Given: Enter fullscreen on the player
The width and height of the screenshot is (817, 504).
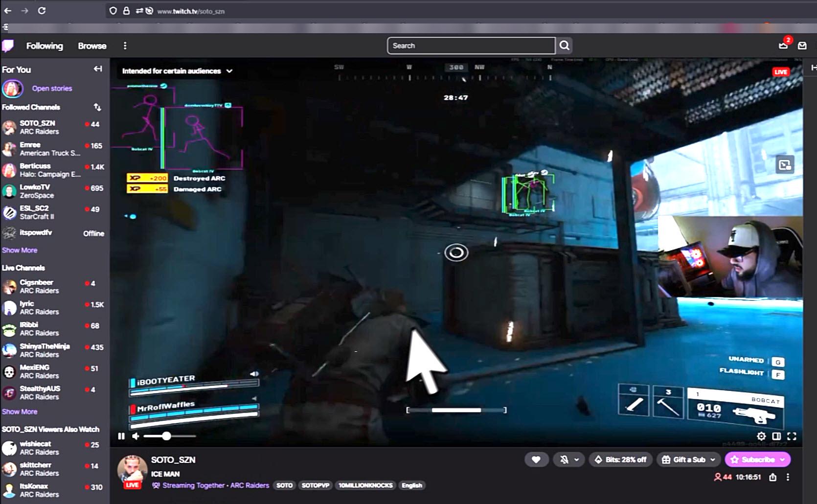Looking at the screenshot, I should point(792,436).
